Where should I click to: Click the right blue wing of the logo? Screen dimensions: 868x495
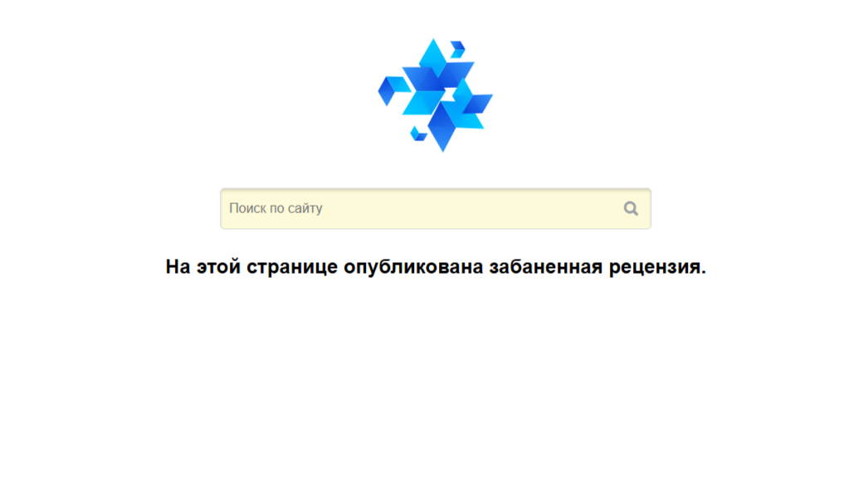(x=477, y=104)
